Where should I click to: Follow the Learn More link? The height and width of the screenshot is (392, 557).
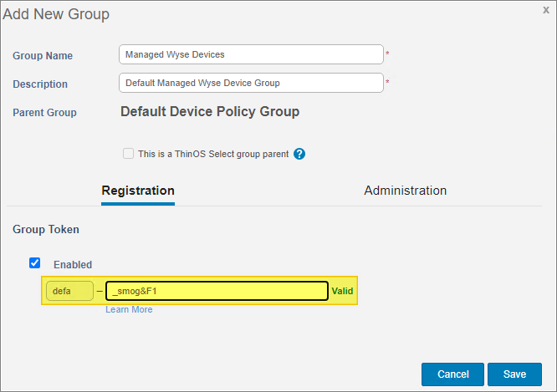point(129,310)
